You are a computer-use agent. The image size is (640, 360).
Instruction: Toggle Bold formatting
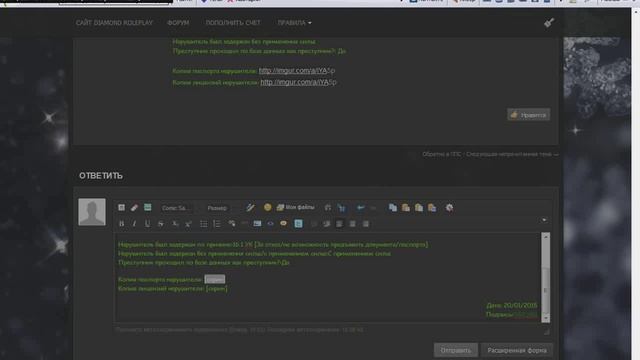click(x=122, y=224)
